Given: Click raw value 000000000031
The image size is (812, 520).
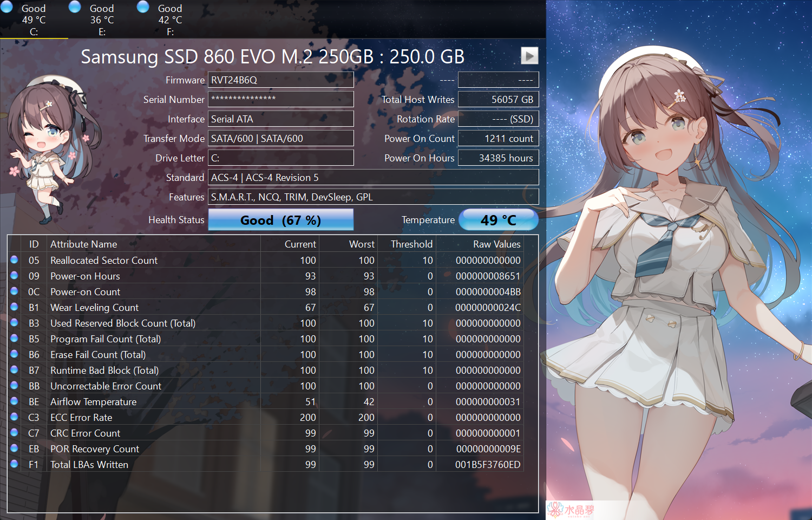Looking at the screenshot, I should coord(488,402).
